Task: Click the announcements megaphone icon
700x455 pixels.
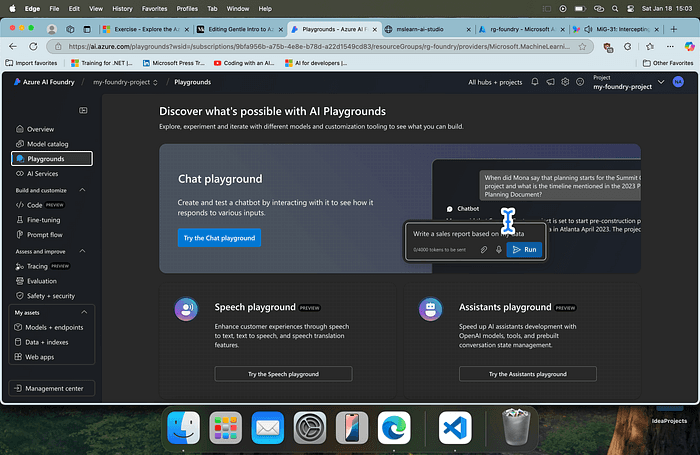Action: (550, 82)
